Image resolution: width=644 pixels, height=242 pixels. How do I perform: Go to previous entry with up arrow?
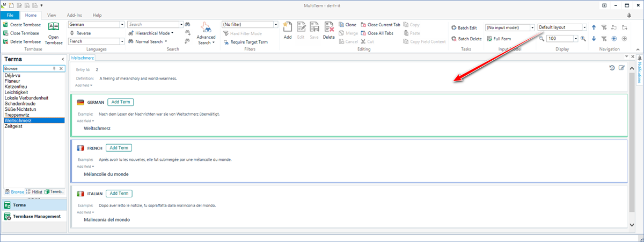click(x=594, y=27)
